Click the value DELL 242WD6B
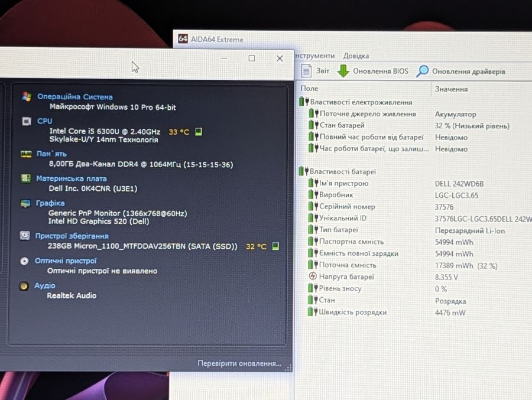The image size is (532, 400). click(x=459, y=184)
